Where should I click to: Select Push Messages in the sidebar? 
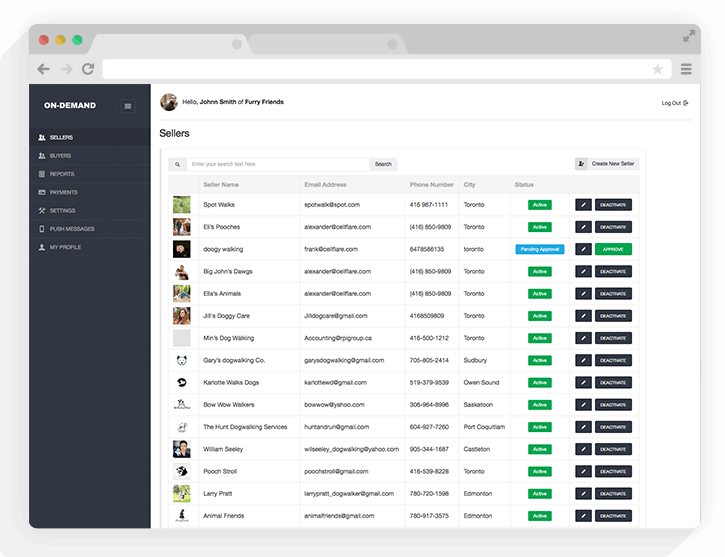tap(72, 229)
